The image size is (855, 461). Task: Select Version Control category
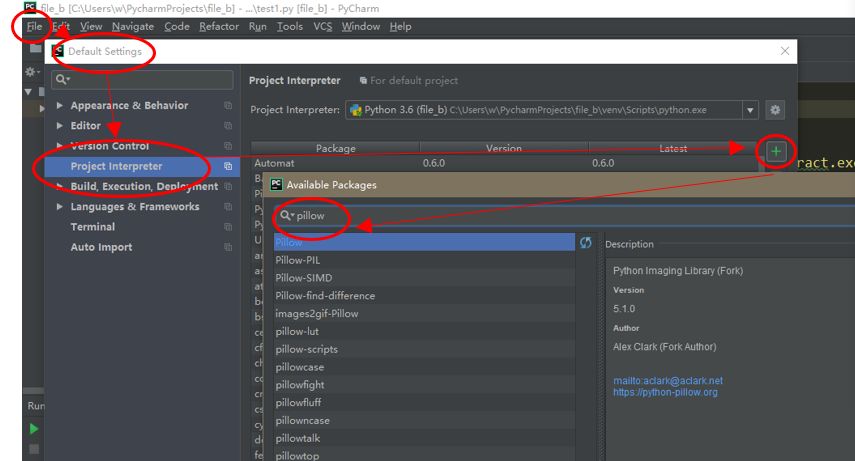coord(110,146)
